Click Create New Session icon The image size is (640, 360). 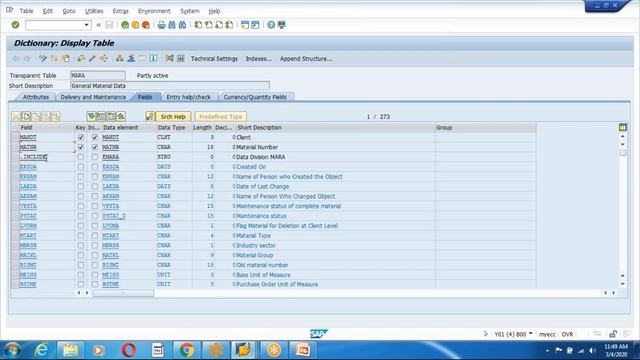pyautogui.click(x=245, y=25)
